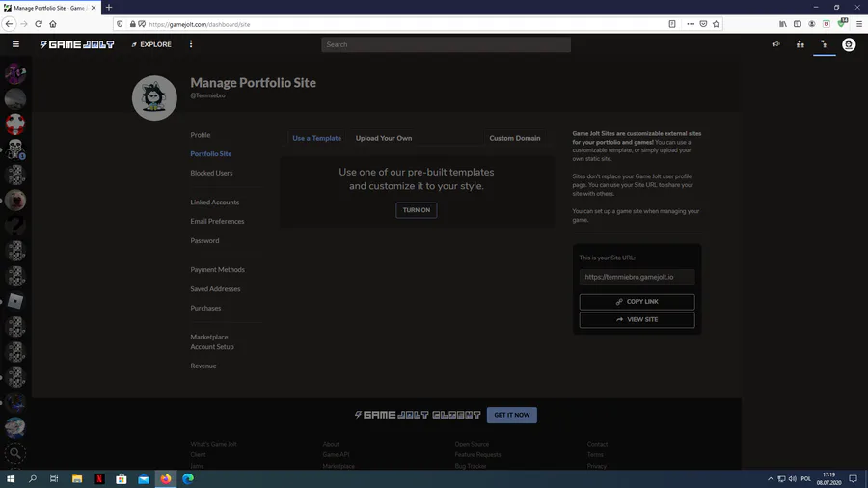This screenshot has height=488, width=868.
Task: Copy the site link
Action: pos(637,302)
